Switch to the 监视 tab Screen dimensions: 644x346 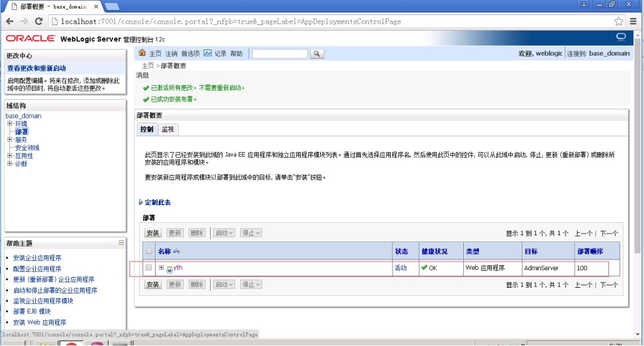click(x=168, y=129)
